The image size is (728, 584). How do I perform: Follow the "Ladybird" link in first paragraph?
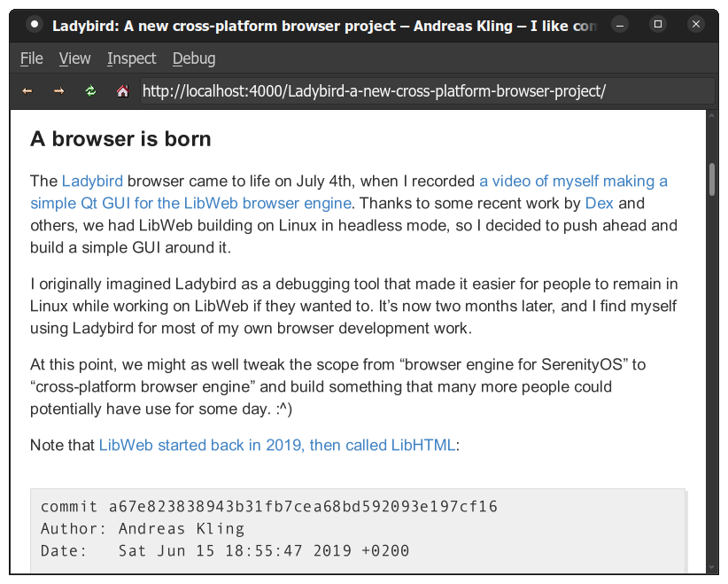(92, 182)
